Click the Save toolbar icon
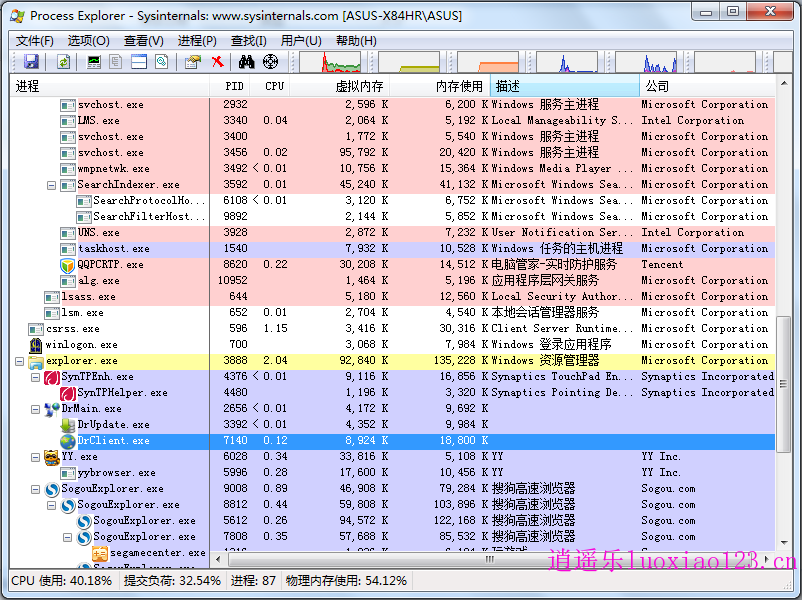The height and width of the screenshot is (600, 802). 31,62
